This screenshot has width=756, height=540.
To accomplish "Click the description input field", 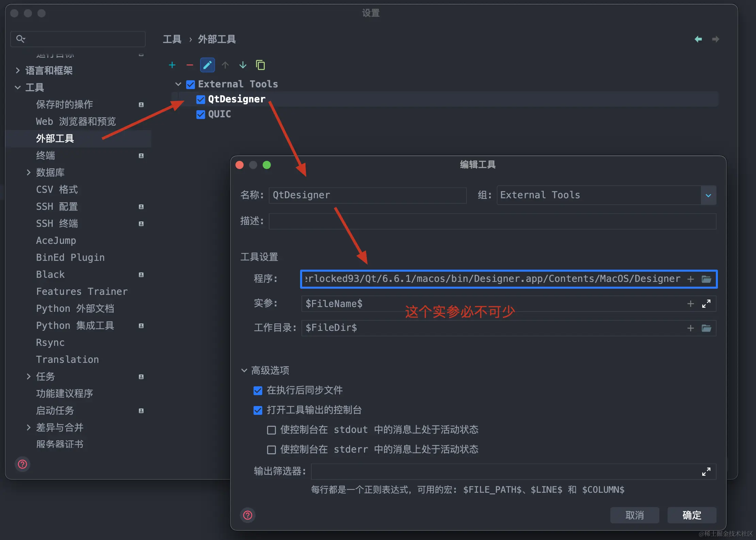I will [x=492, y=221].
